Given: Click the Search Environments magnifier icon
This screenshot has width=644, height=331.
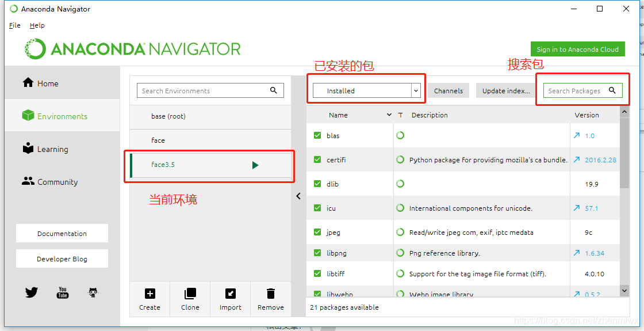Looking at the screenshot, I should pyautogui.click(x=274, y=90).
